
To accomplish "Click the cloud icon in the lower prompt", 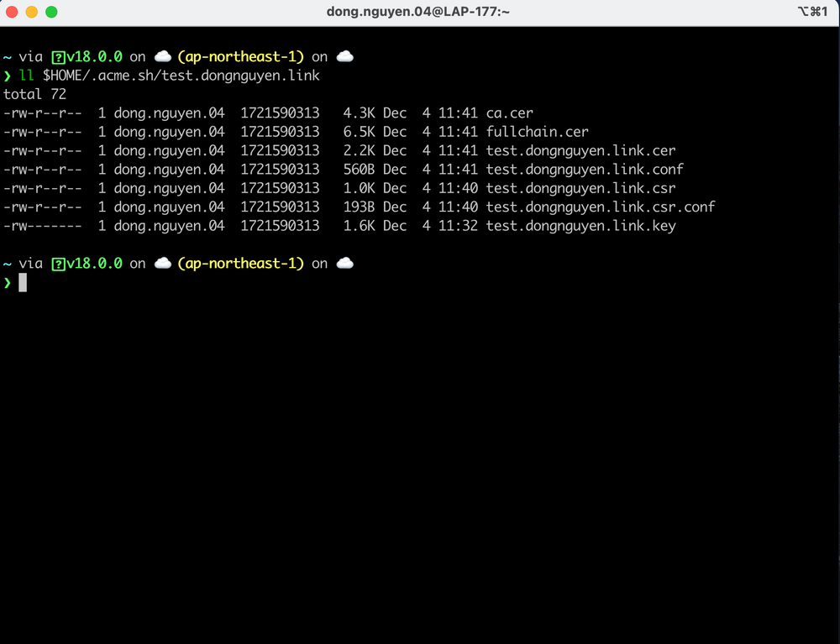I will point(163,263).
